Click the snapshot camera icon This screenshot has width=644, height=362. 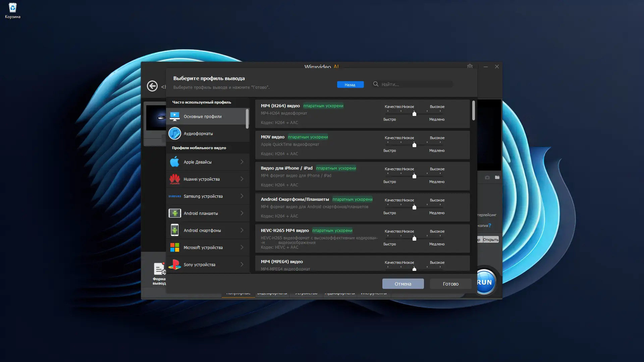click(487, 177)
